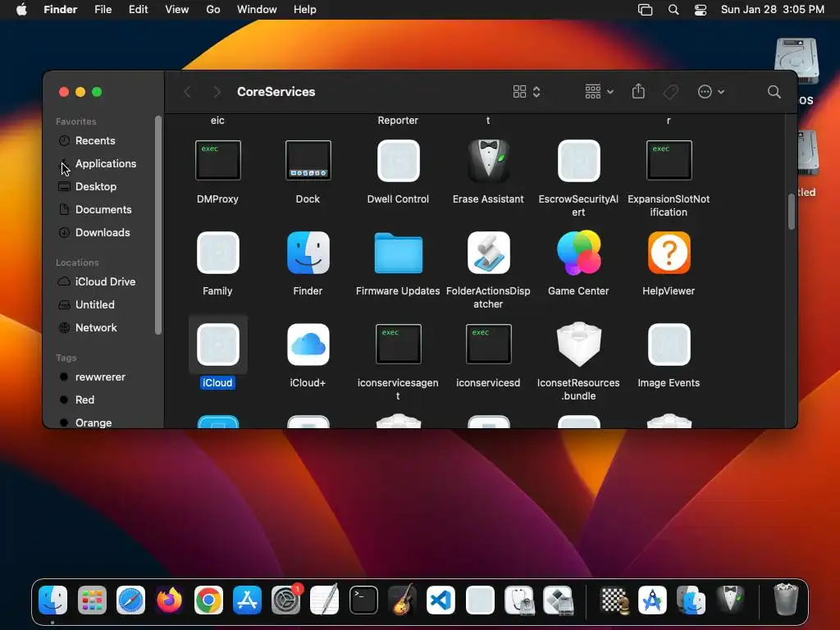
Task: Go to Downloads in sidebar
Action: click(102, 233)
